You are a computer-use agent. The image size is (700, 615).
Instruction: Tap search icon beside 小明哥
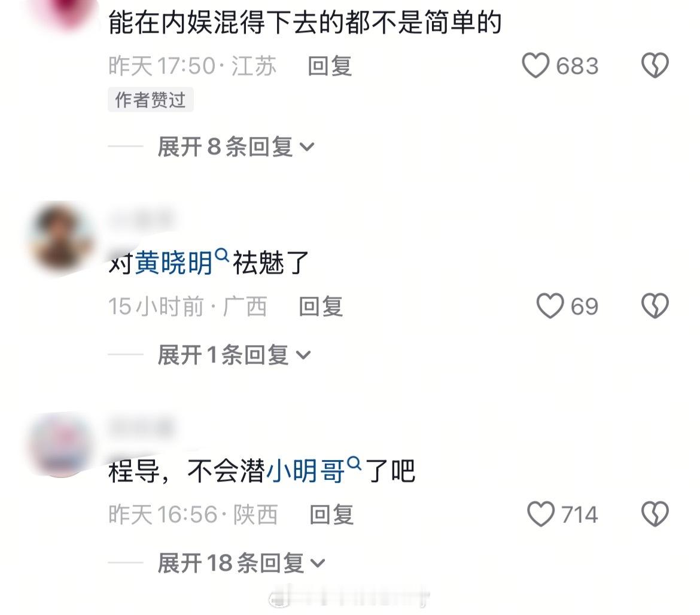click(x=354, y=464)
